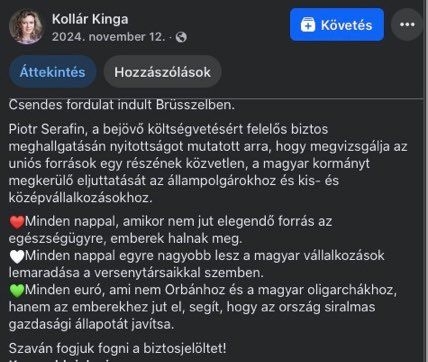Viewport: 428px width, 362px height.
Task: Click the public globe visibility icon
Action: [x=181, y=37]
